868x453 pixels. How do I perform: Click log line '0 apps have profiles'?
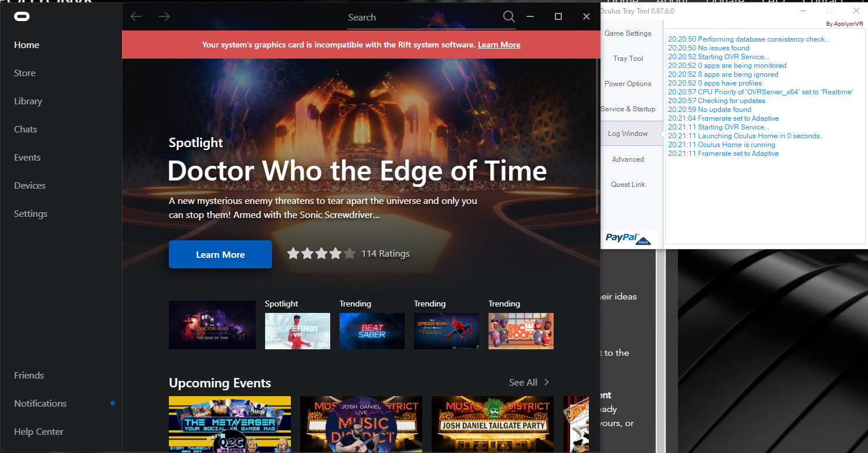click(x=715, y=83)
